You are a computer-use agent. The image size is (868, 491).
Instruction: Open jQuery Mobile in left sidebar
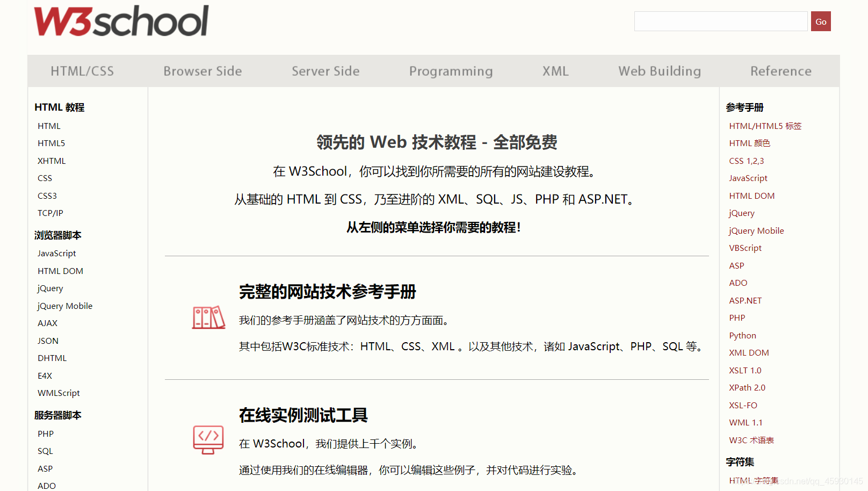pyautogui.click(x=65, y=306)
